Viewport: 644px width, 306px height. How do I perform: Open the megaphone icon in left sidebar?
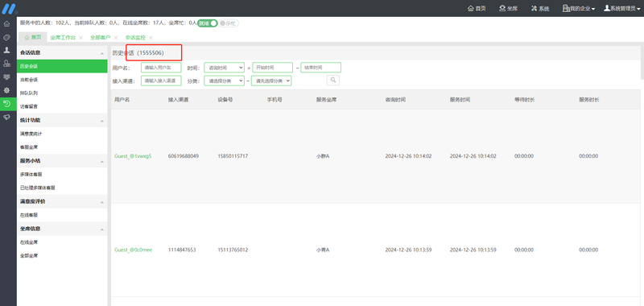pos(7,117)
